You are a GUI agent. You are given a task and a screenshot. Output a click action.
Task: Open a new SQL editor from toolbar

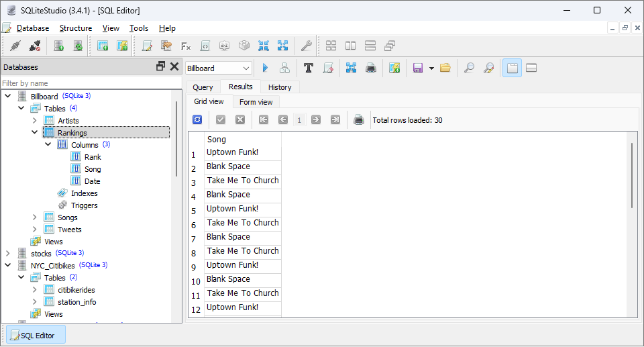point(147,46)
